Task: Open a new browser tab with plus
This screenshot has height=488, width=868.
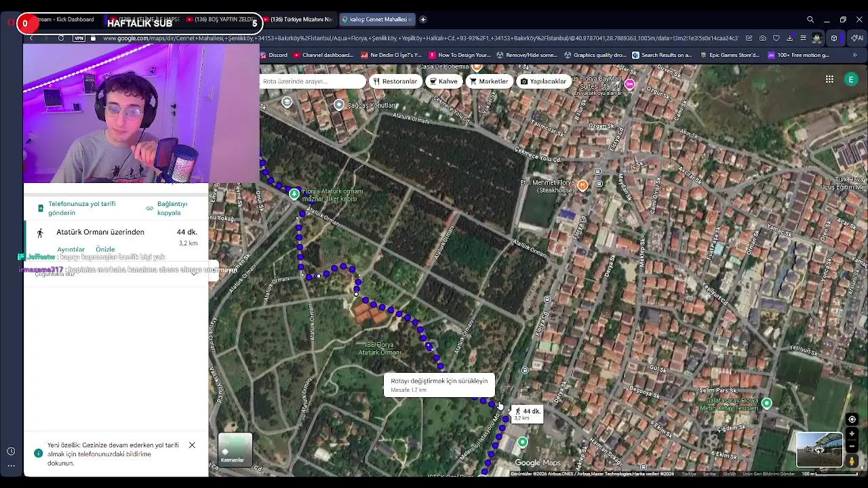Action: point(422,20)
